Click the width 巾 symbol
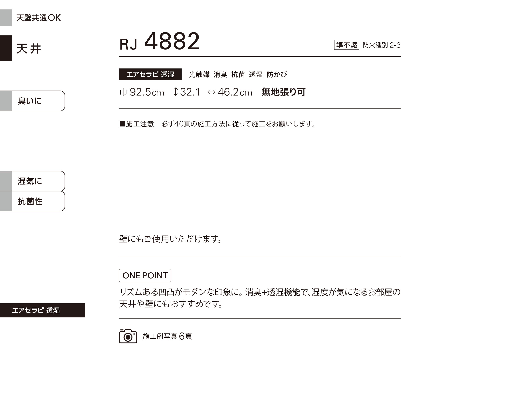 pyautogui.click(x=123, y=92)
